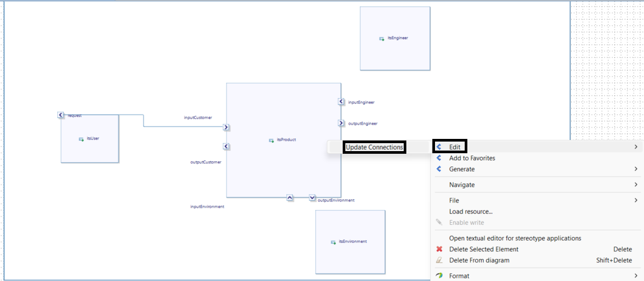644x281 pixels.
Task: Open the Format submenu entry
Action: 537,276
